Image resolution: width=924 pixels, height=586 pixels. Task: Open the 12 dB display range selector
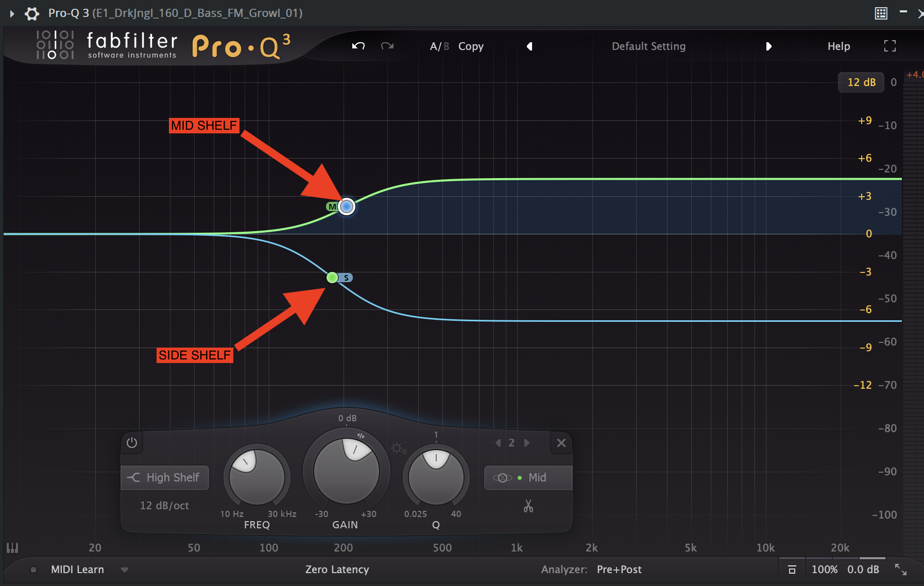point(861,82)
